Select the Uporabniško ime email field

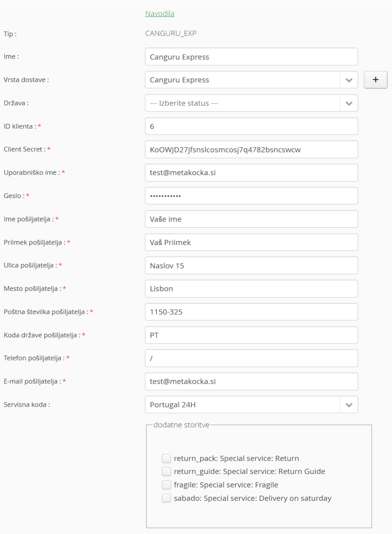coord(251,173)
